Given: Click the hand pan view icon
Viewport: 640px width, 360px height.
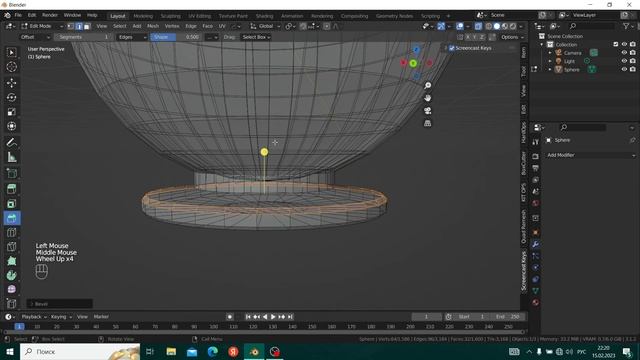Looking at the screenshot, I should coord(427,98).
